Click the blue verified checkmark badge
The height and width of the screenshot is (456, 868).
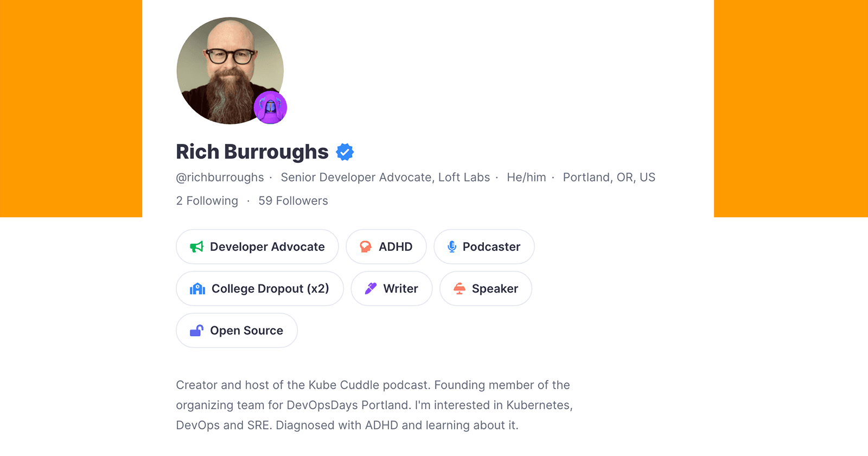pyautogui.click(x=345, y=152)
